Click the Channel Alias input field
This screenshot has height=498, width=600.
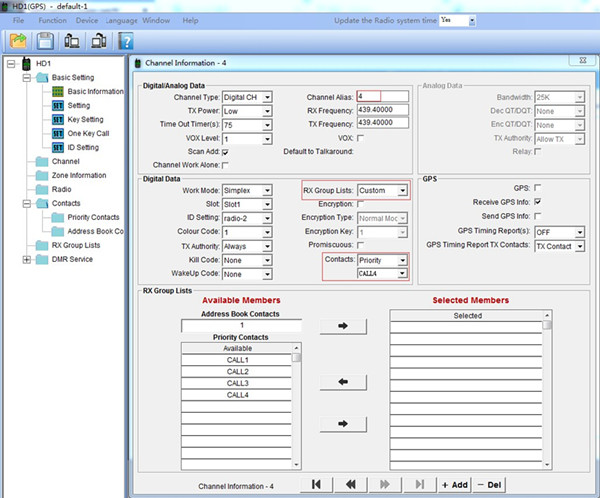tap(381, 97)
